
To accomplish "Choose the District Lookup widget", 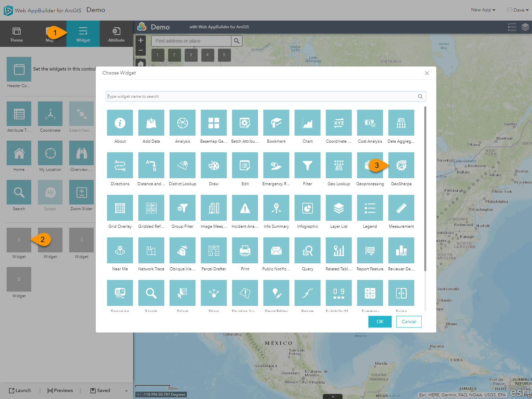I will (x=183, y=165).
